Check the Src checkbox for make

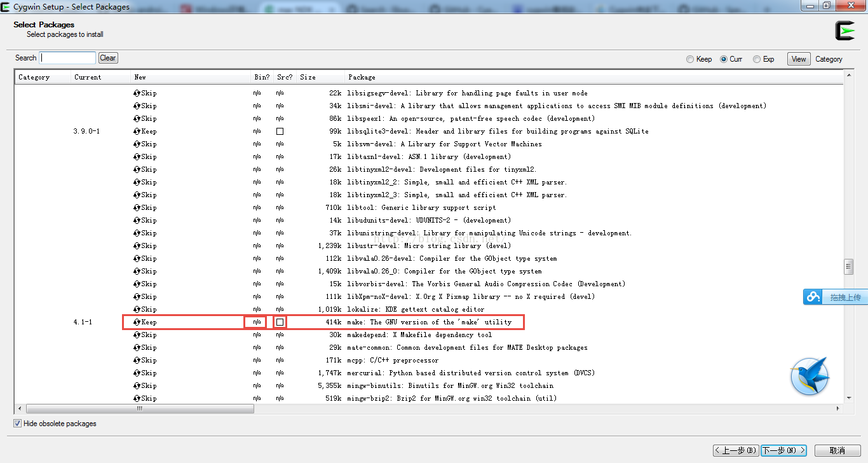point(280,322)
